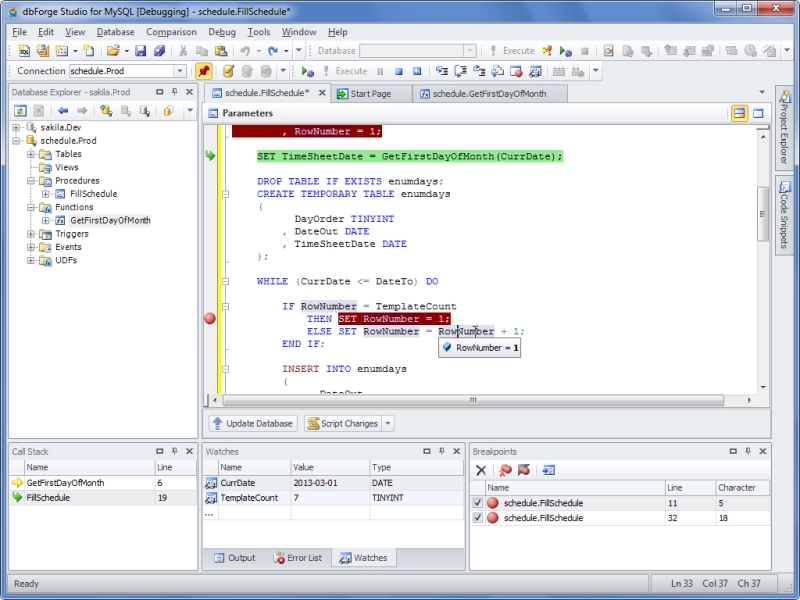Click the New SQL document icon
The width and height of the screenshot is (800, 600).
click(24, 51)
